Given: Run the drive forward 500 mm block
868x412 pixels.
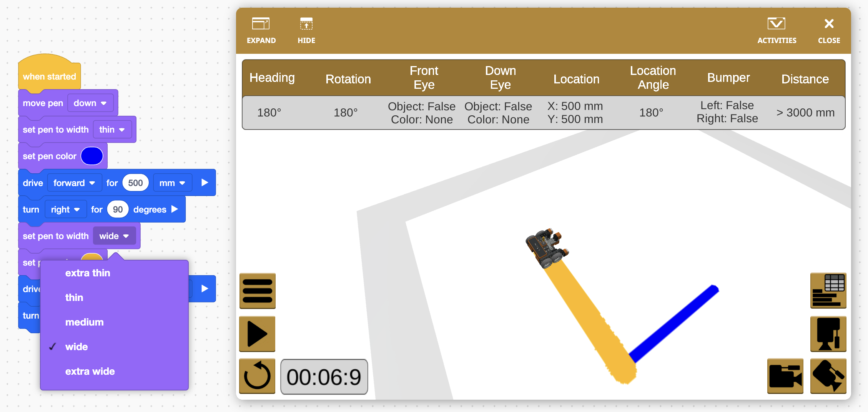Looking at the screenshot, I should coord(204,183).
